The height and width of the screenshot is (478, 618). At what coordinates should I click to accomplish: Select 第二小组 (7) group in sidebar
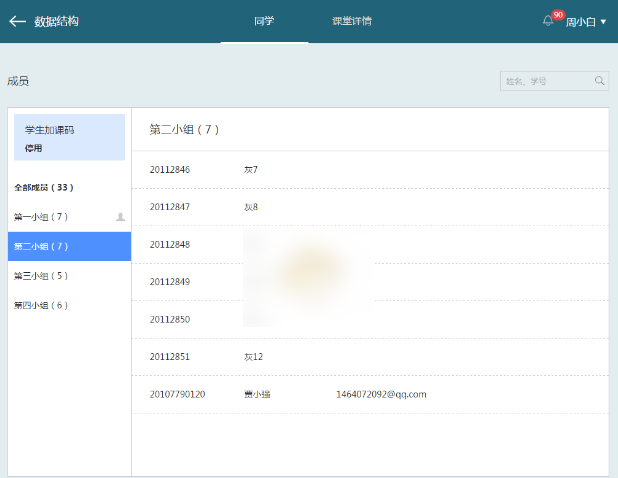[69, 246]
